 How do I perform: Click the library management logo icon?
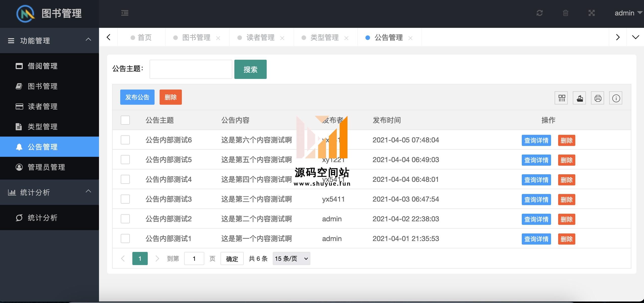pos(25,13)
